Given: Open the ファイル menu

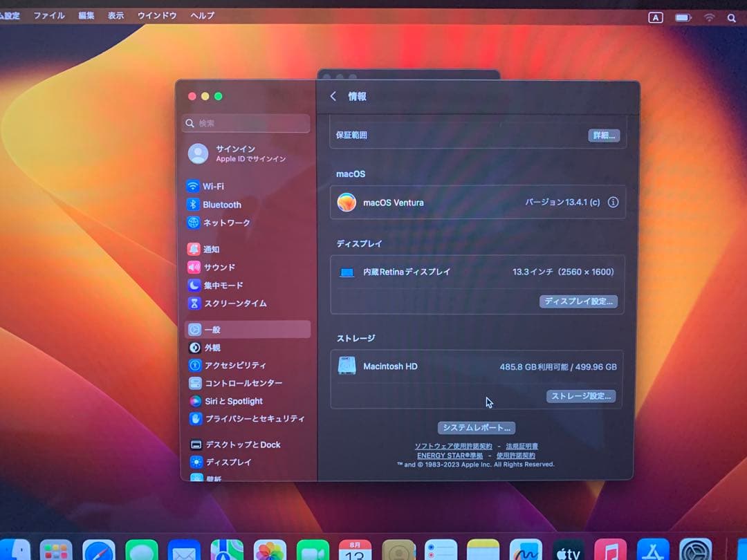Looking at the screenshot, I should tap(48, 15).
